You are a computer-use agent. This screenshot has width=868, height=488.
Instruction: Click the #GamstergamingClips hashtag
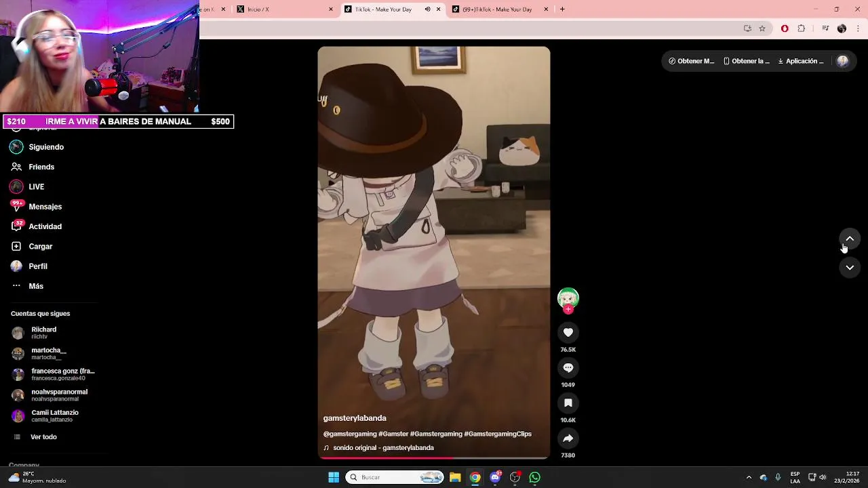[498, 434]
